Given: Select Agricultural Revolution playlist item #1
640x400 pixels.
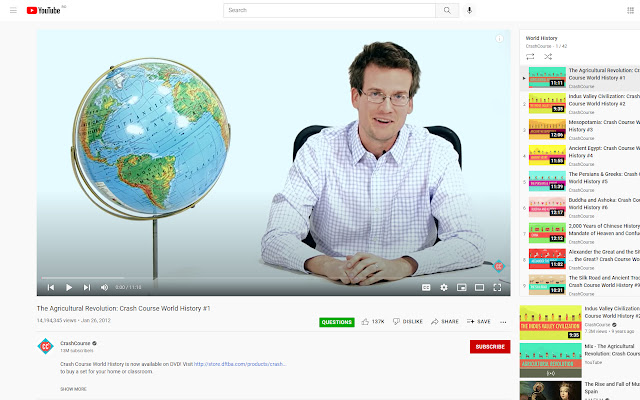Looking at the screenshot, I should [x=580, y=78].
